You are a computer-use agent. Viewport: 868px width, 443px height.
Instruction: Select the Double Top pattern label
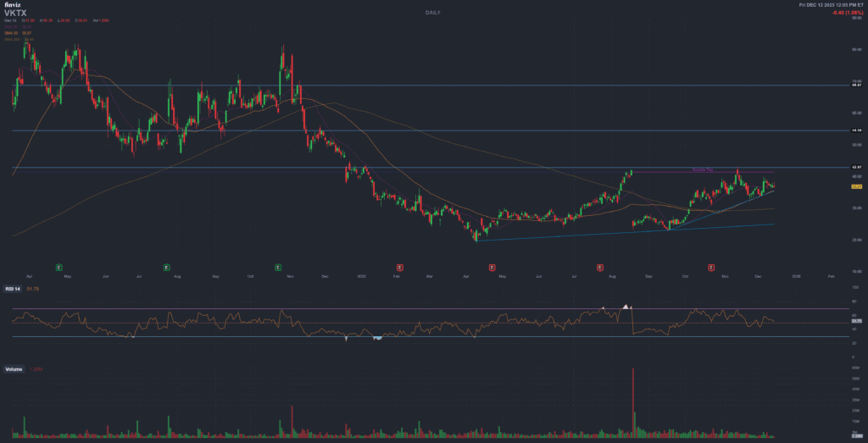(x=703, y=169)
